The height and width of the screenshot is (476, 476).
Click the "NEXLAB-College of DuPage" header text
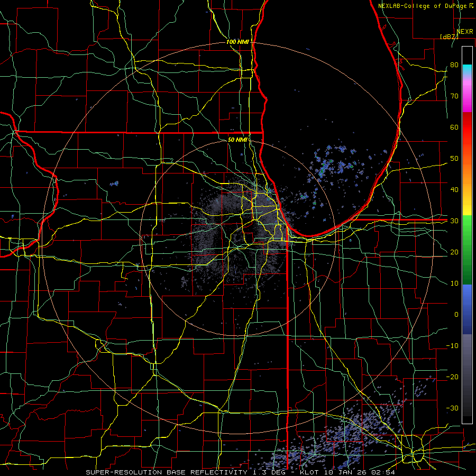point(422,6)
